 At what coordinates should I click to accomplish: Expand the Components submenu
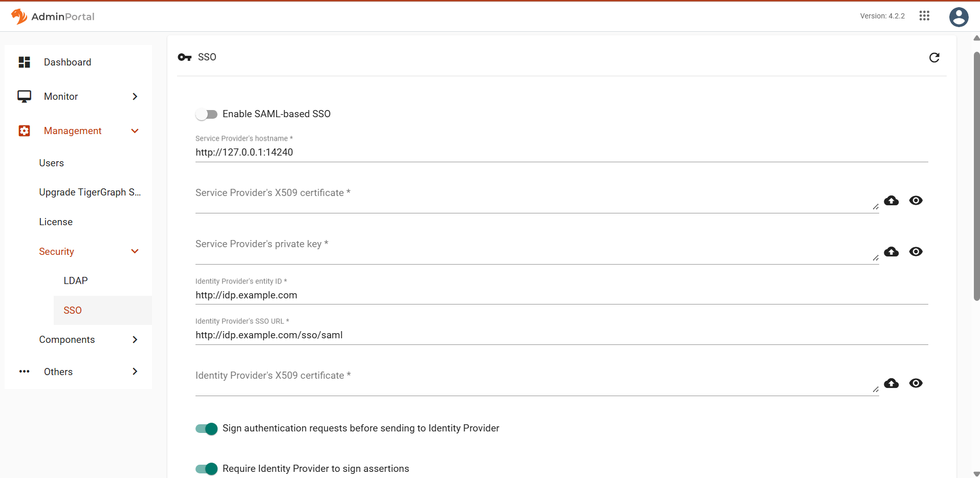point(135,339)
